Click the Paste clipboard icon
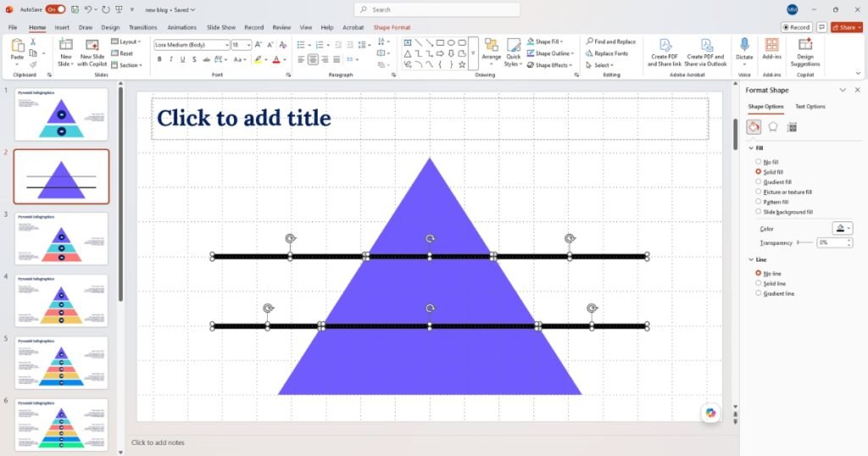Viewport: 868px width, 456px height. pos(17,46)
